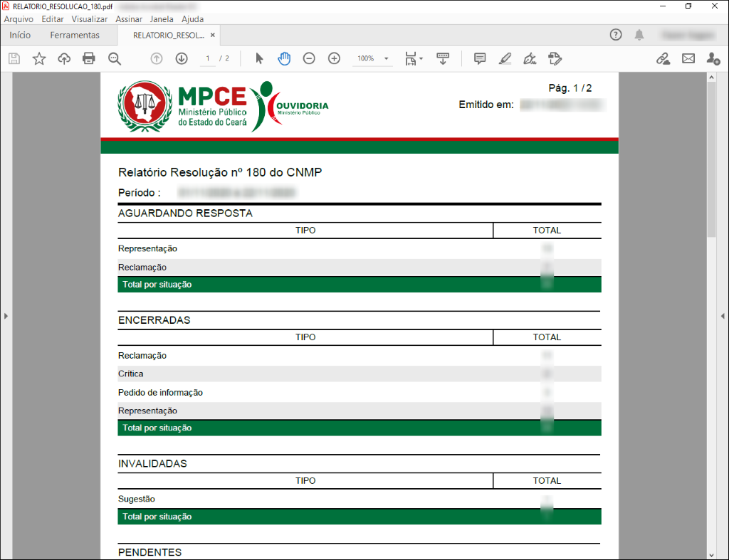The width and height of the screenshot is (729, 560).
Task: Click the 'Pedido de informação' row
Action: click(360, 392)
